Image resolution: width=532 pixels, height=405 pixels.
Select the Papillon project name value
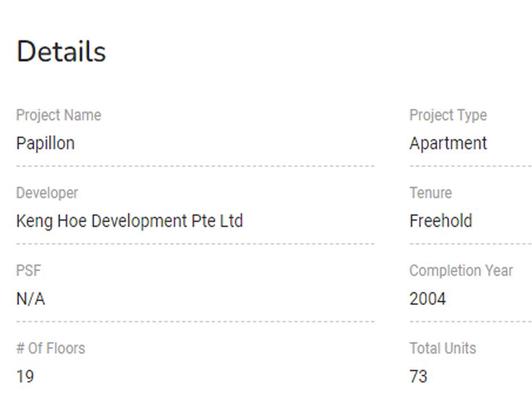[x=45, y=143]
